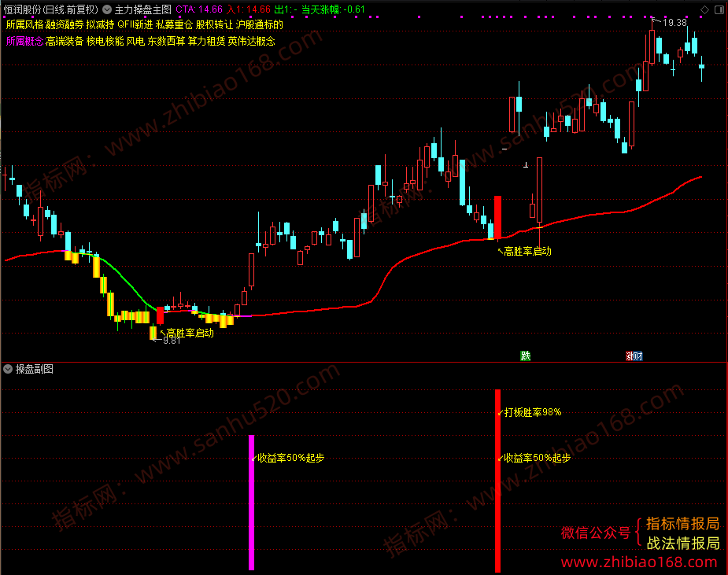
Task: Click the red 涨 event marker
Action: coord(629,356)
